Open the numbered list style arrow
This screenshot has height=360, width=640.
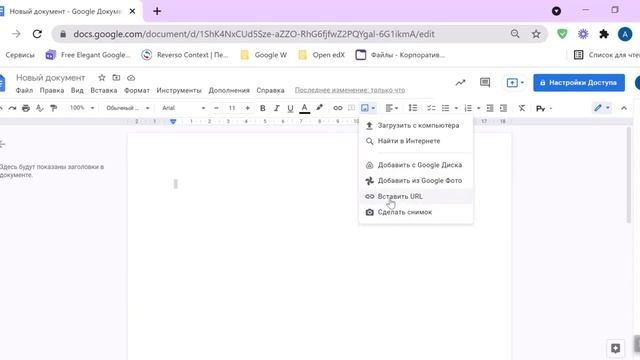(x=478, y=108)
